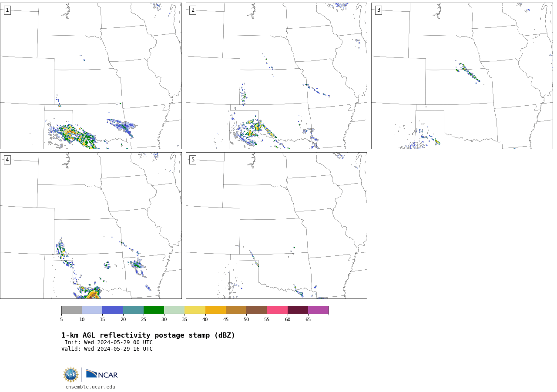Click the member number 4 label box
The width and height of the screenshot is (557, 392).
click(x=7, y=160)
